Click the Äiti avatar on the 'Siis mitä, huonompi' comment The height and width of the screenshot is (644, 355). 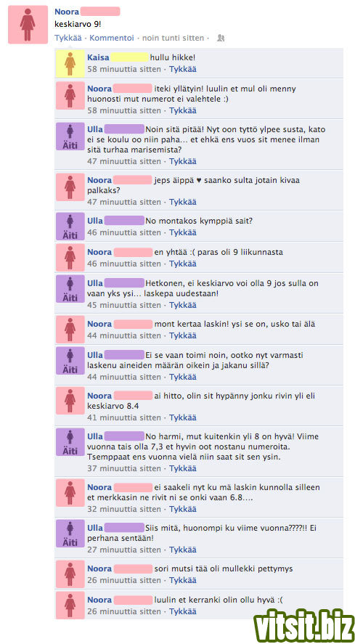coord(70,533)
